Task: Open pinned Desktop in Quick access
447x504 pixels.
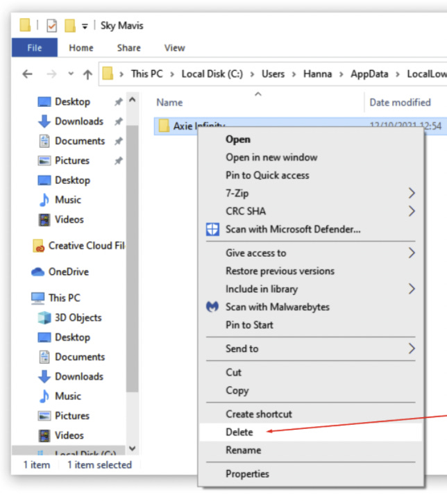Action: pos(72,101)
